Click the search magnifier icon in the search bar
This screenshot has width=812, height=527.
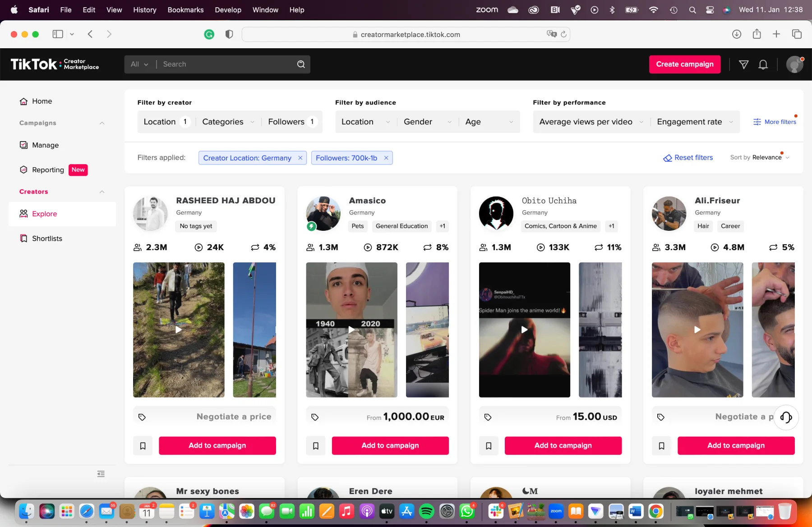click(301, 64)
